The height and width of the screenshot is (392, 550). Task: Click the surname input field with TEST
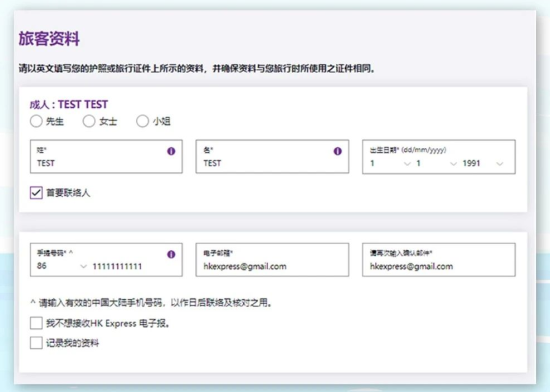click(106, 156)
